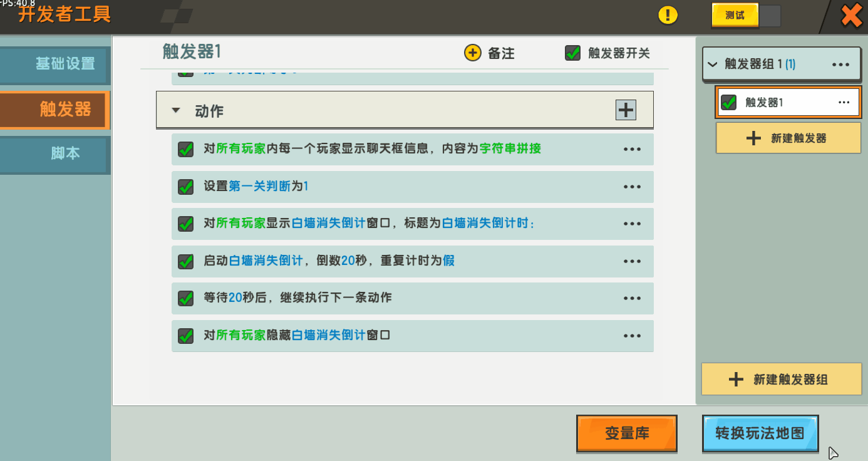Collapse the 触发器组1 group chevron
Screen dimensions: 868x461
click(x=712, y=65)
